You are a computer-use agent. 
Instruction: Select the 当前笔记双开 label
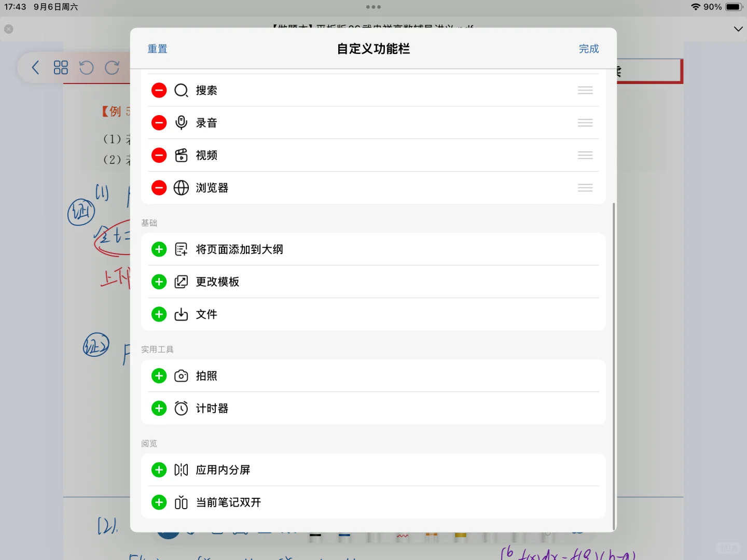click(228, 502)
